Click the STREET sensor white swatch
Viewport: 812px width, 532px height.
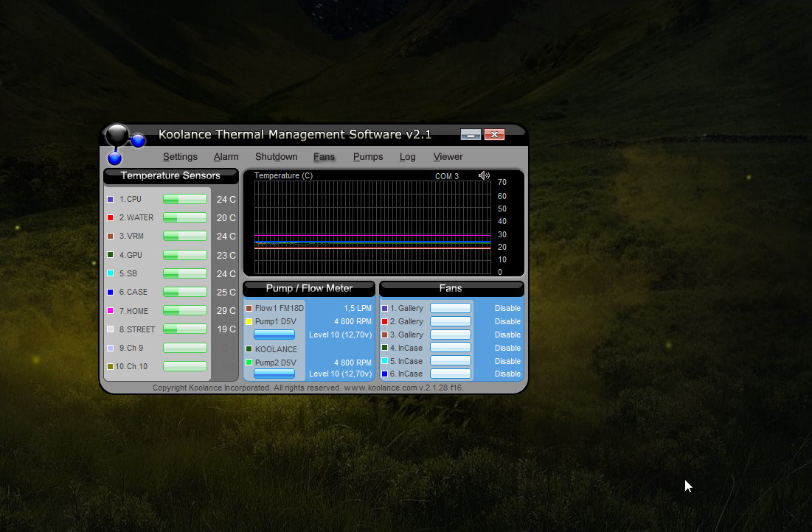click(111, 329)
